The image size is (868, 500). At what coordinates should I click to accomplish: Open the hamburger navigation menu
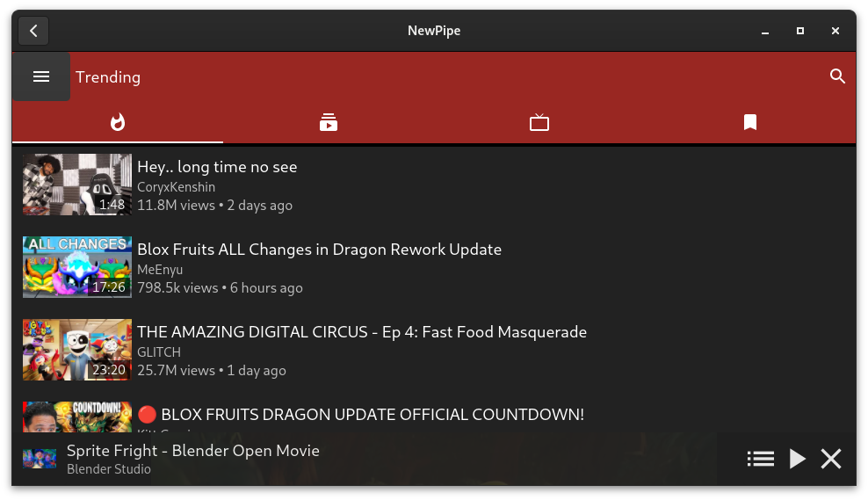coord(41,76)
